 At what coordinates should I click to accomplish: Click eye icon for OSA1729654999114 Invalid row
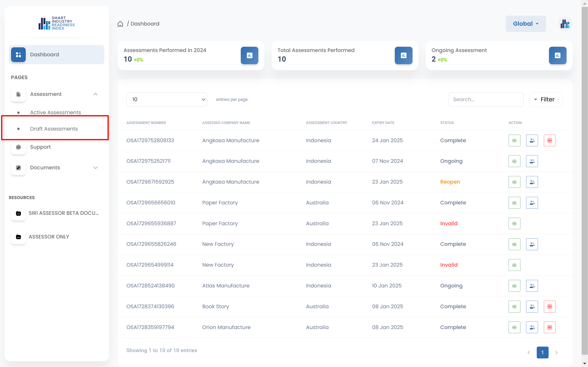514,265
